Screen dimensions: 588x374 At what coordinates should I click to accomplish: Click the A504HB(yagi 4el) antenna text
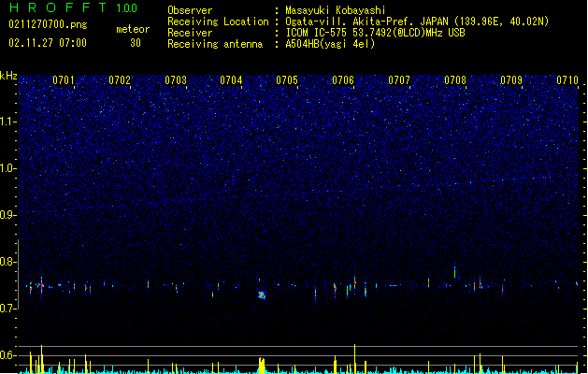click(x=330, y=44)
